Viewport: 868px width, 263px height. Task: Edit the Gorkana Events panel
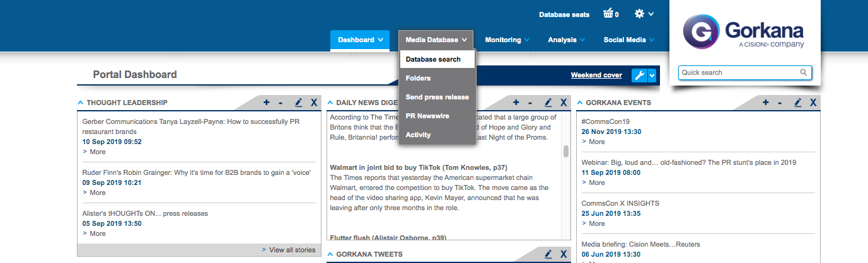tap(798, 103)
